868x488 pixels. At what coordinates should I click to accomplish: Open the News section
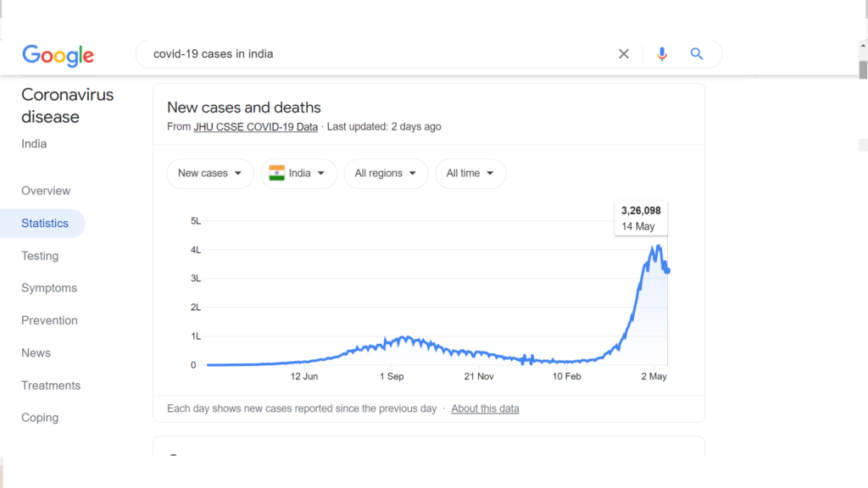[36, 353]
